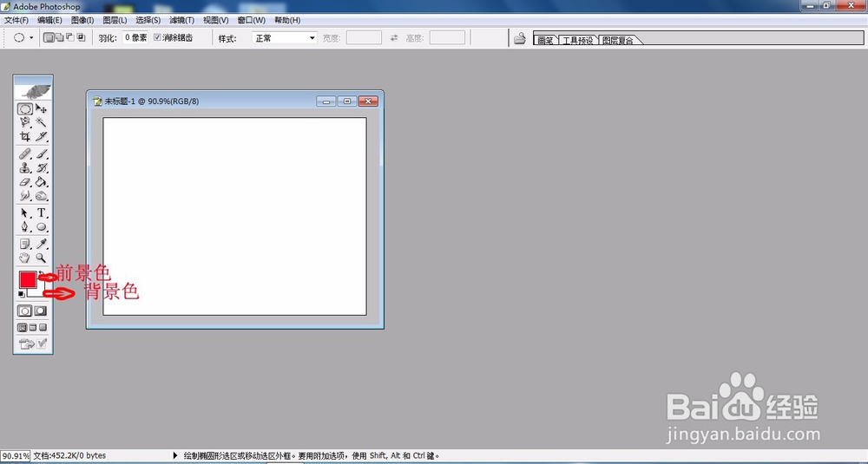The height and width of the screenshot is (464, 868).
Task: Close the 未标题-1 document window
Action: [368, 101]
